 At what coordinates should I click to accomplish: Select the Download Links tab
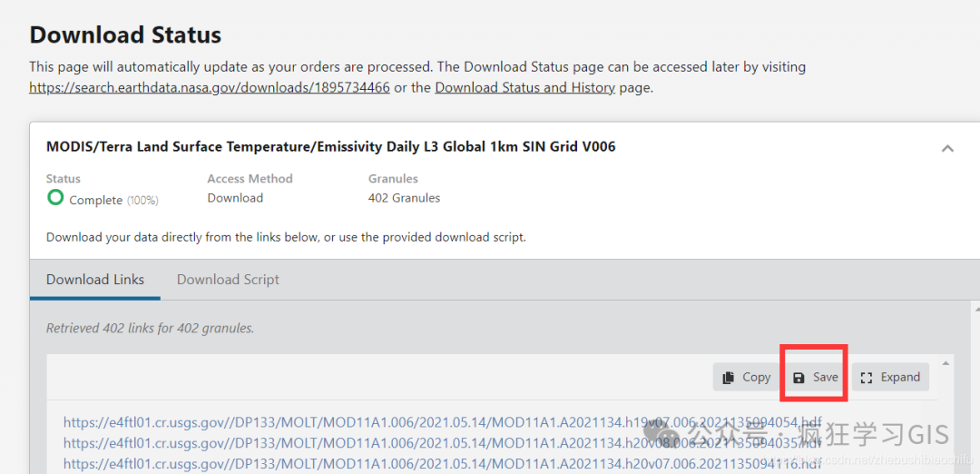[95, 280]
